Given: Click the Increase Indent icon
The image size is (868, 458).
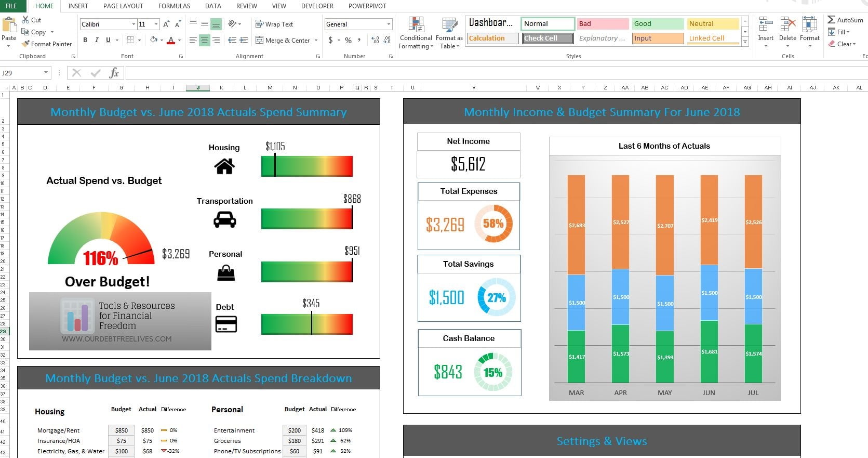Looking at the screenshot, I should [x=244, y=40].
